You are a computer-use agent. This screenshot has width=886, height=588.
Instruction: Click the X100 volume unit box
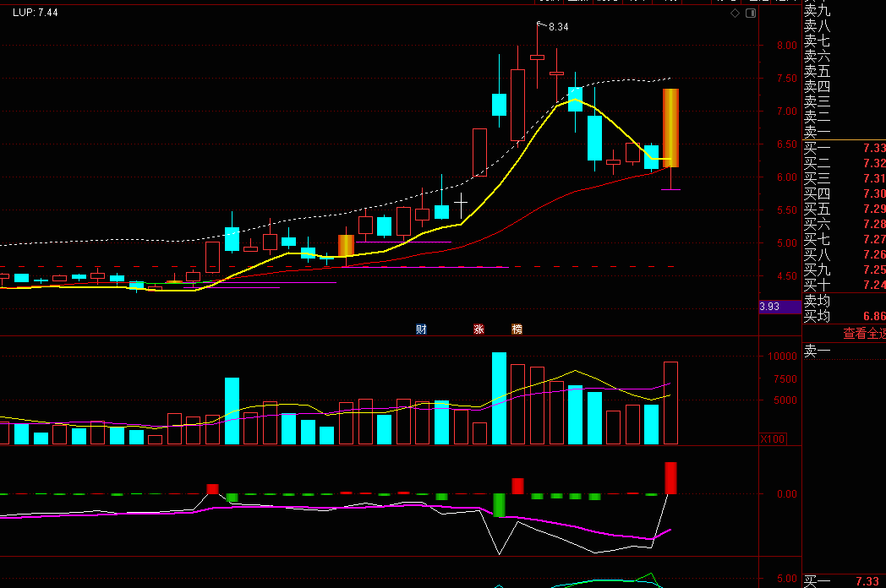[x=773, y=438]
